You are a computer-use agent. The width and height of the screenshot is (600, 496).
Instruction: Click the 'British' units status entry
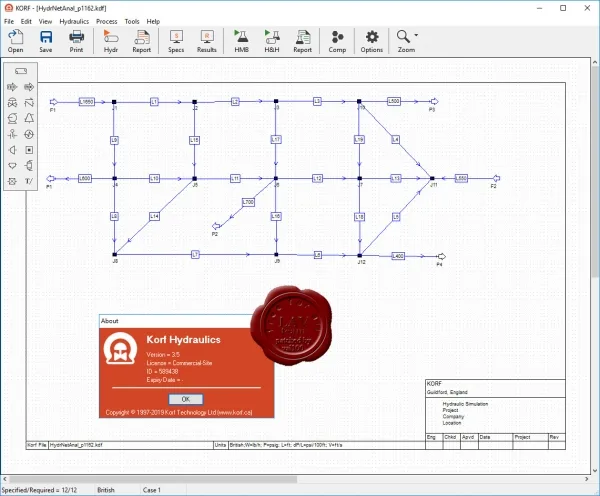(x=106, y=490)
